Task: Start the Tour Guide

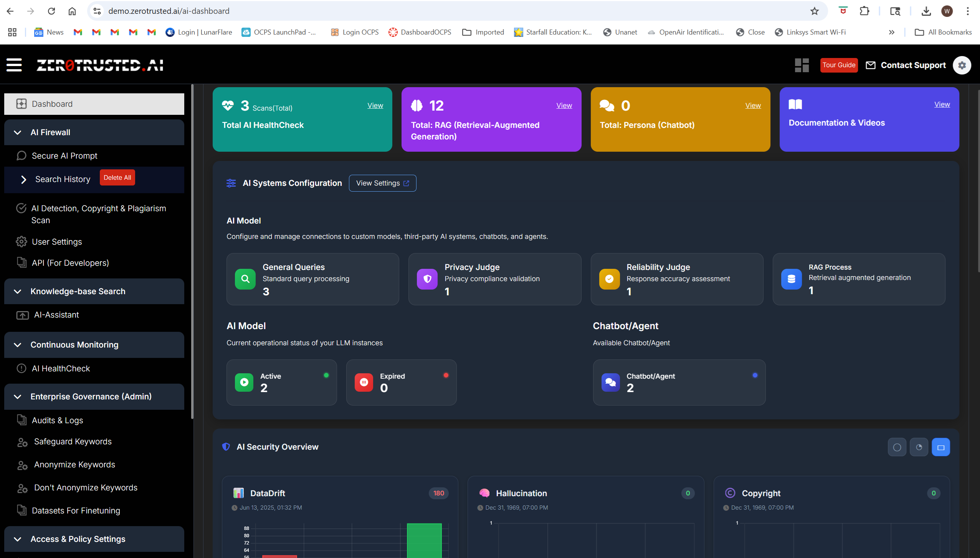Action: [x=839, y=65]
